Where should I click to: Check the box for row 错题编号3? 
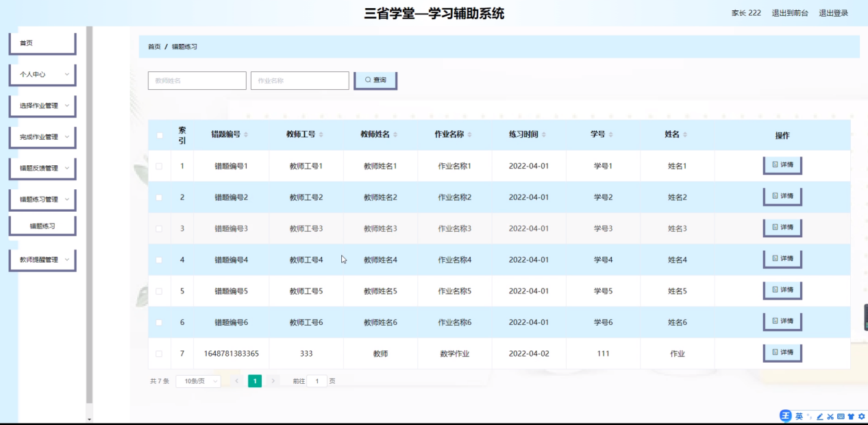coord(159,228)
